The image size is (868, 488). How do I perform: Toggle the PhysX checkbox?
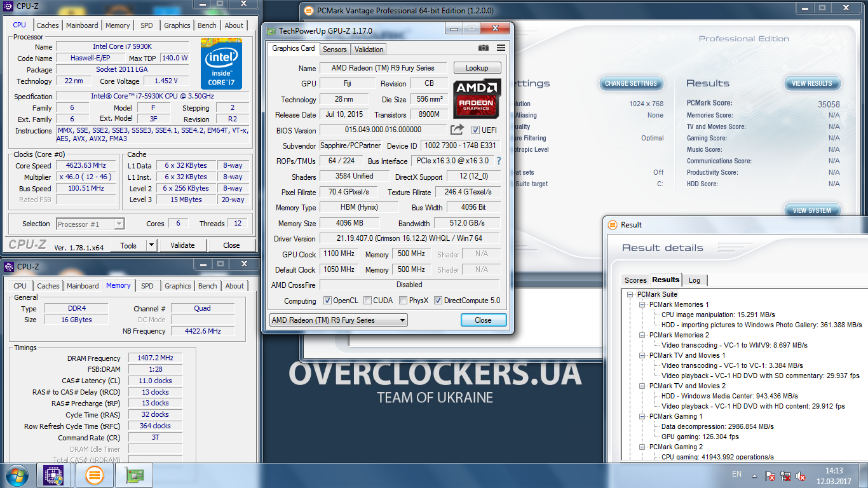[x=403, y=301]
